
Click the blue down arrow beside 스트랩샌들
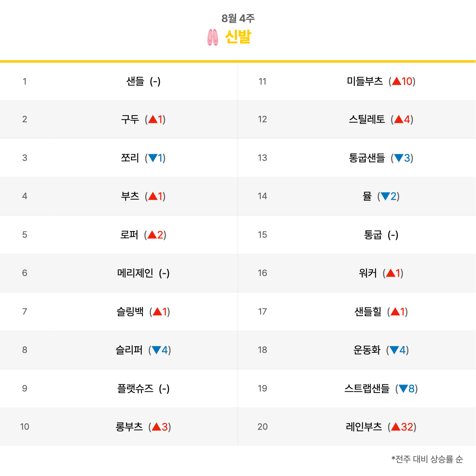(403, 388)
